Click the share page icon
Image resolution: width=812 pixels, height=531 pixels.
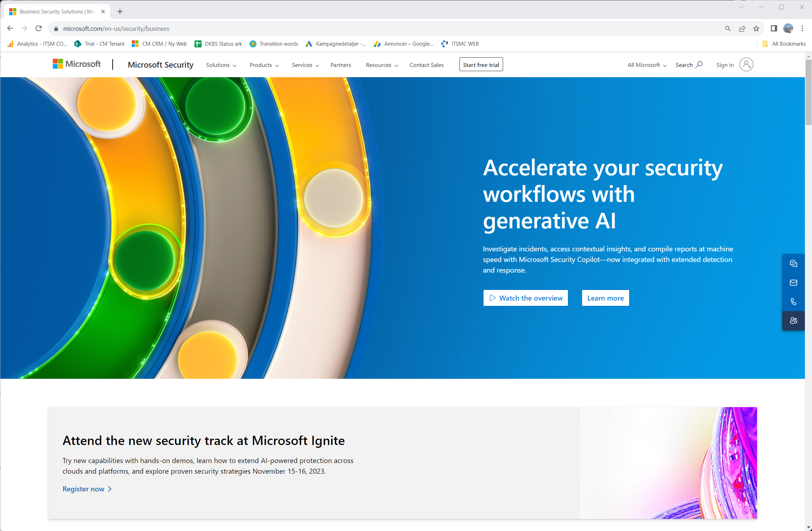click(x=742, y=29)
